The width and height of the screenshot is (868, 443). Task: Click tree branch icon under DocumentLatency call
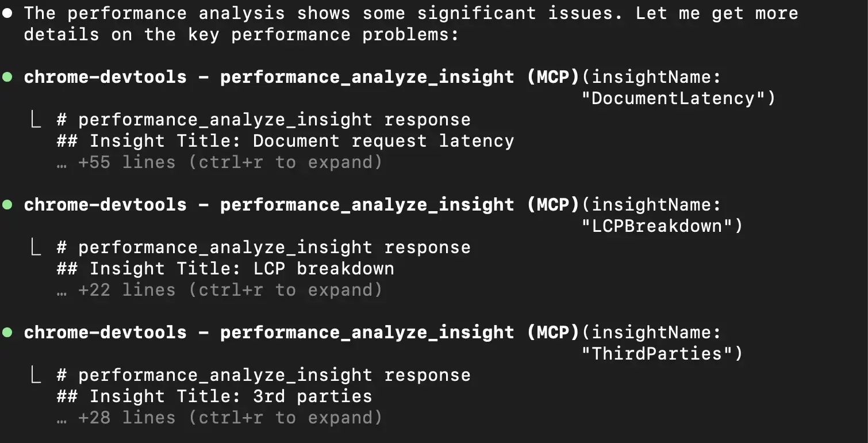click(x=35, y=119)
